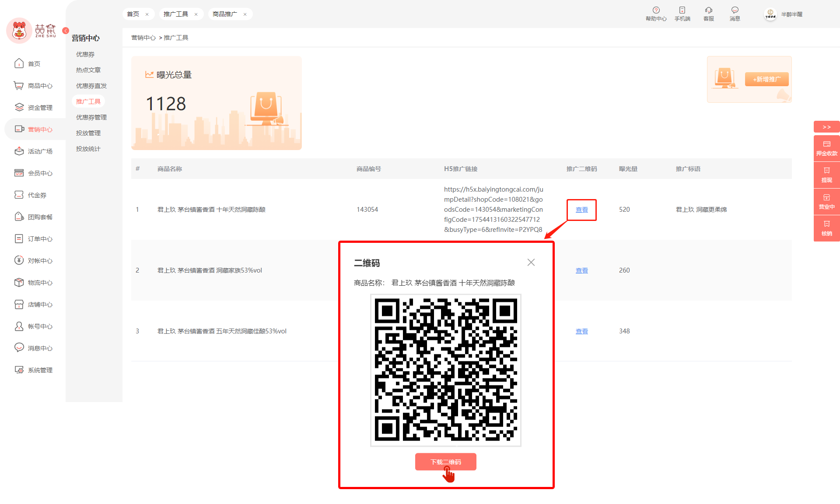Open 系统管理 settings icon in sidebar
The height and width of the screenshot is (504, 840).
(19, 370)
